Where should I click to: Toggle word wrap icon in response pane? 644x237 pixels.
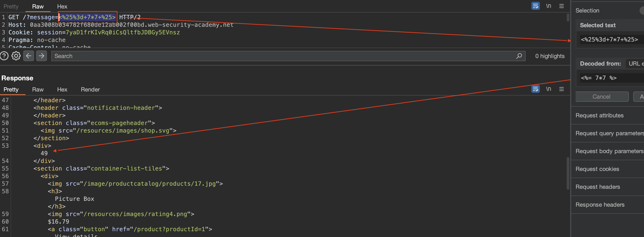coord(535,89)
